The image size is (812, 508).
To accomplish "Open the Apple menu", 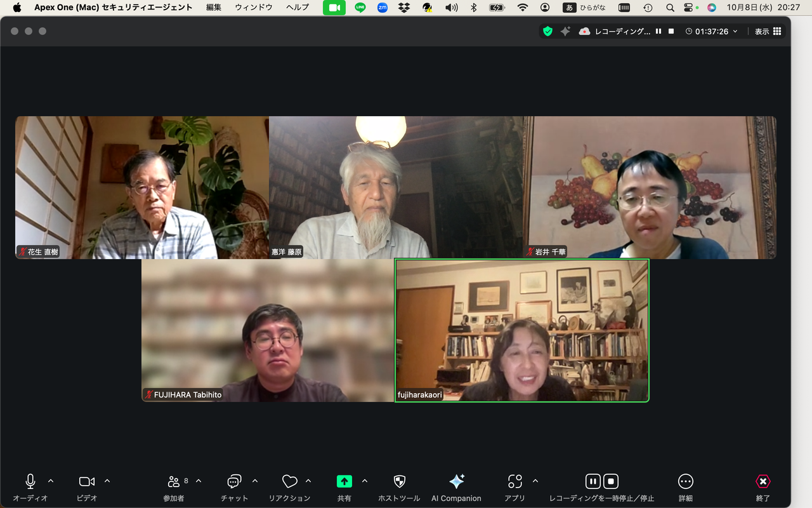I will tap(17, 8).
